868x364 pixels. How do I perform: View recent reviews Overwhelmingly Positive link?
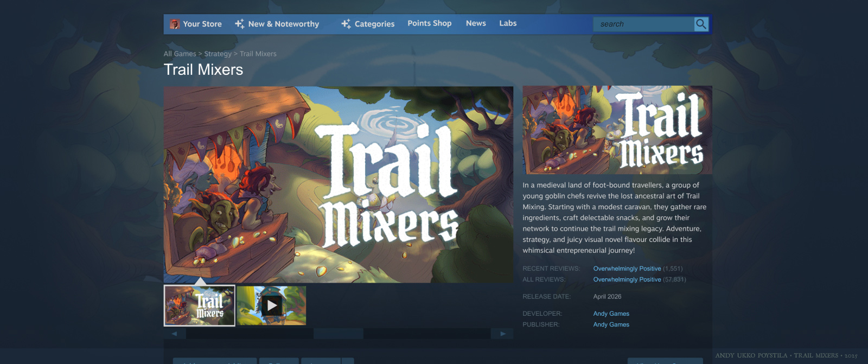pyautogui.click(x=627, y=269)
